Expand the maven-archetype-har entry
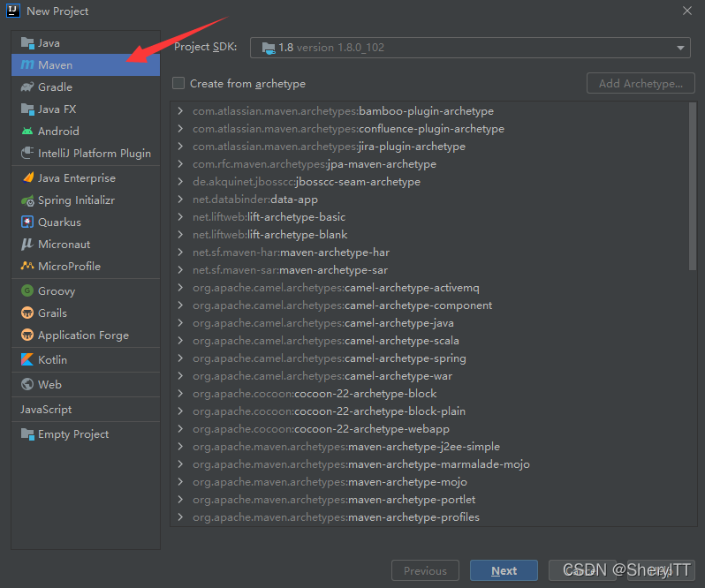Screen dimensions: 705x588 coord(180,252)
